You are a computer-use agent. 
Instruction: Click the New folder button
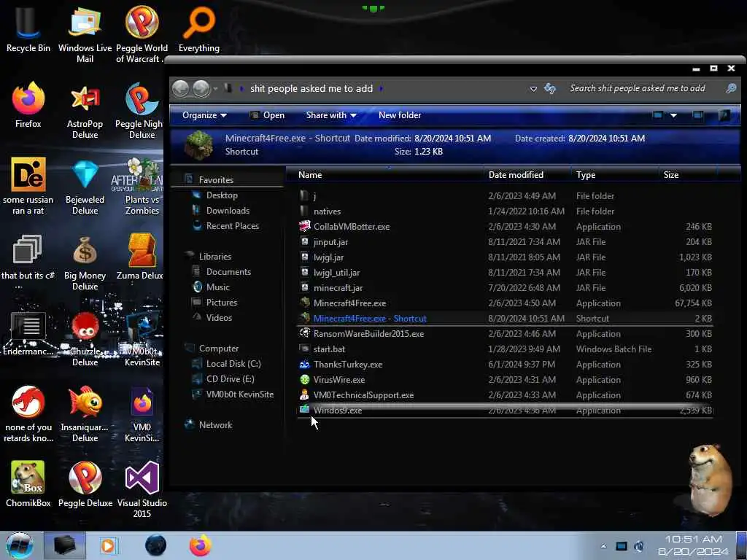click(x=400, y=115)
